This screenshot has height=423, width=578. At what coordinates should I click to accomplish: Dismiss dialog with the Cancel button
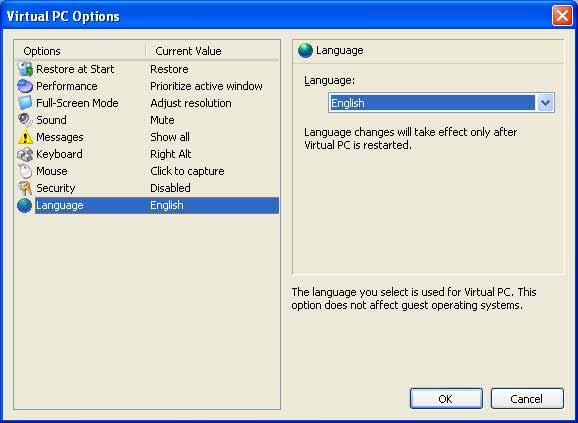click(527, 399)
